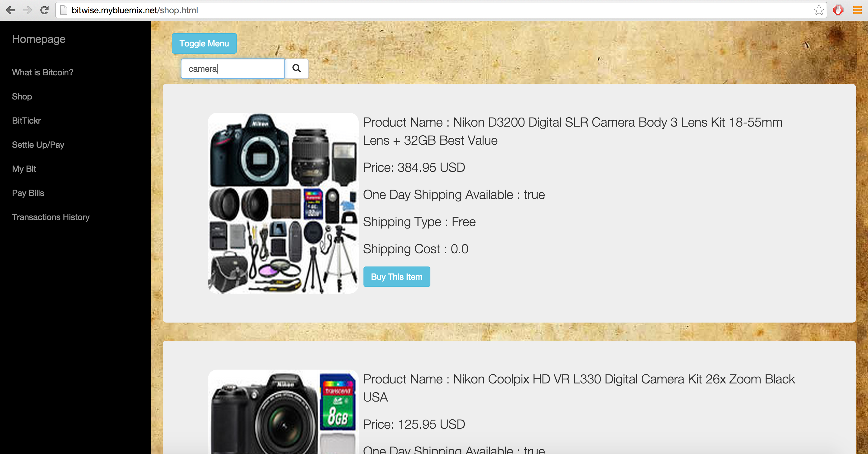
Task: Click the browser forward arrow
Action: [x=27, y=10]
